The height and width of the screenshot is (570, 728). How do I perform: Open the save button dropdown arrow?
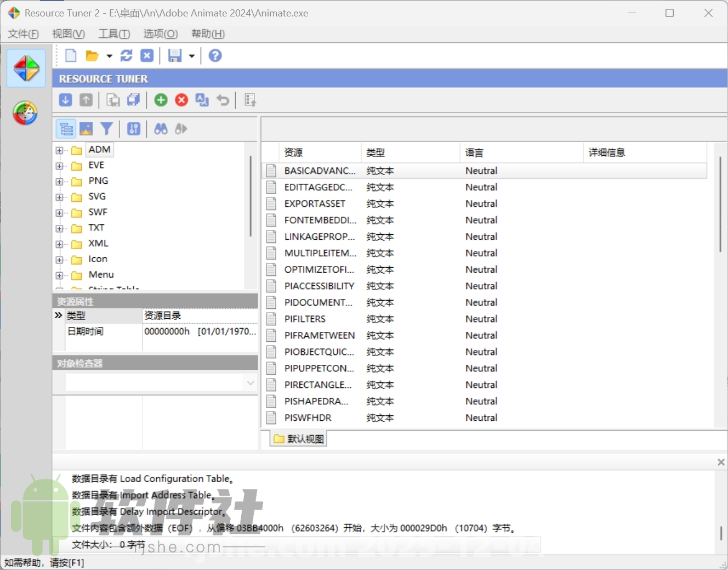point(191,55)
